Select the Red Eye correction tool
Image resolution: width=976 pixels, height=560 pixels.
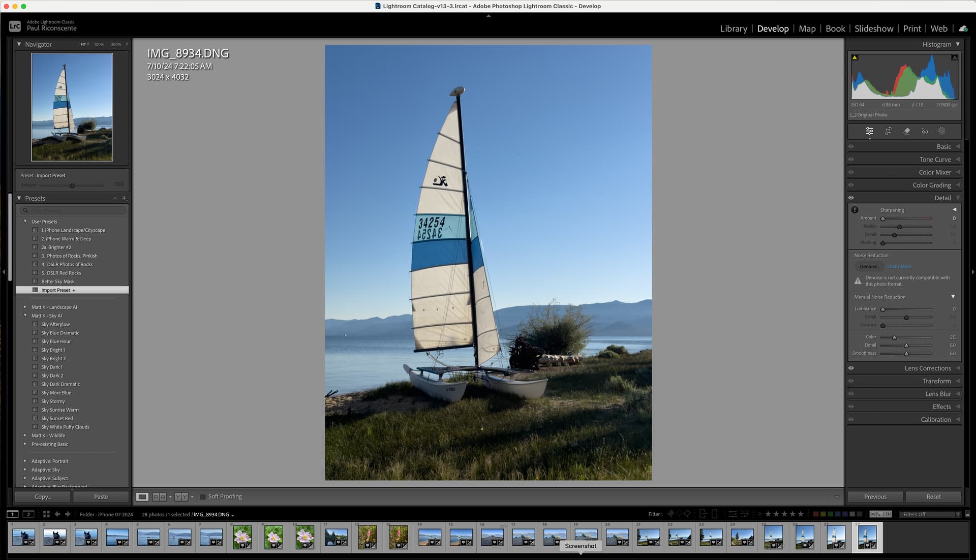[x=925, y=131]
